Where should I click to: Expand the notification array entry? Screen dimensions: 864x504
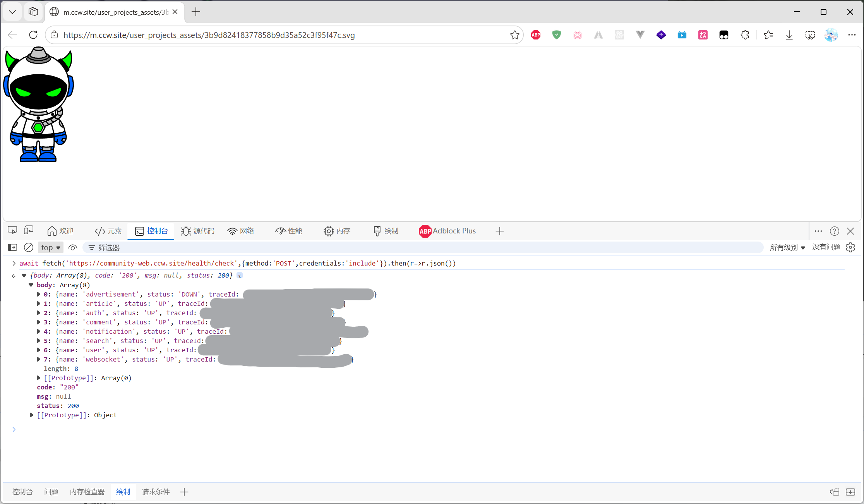click(x=38, y=331)
